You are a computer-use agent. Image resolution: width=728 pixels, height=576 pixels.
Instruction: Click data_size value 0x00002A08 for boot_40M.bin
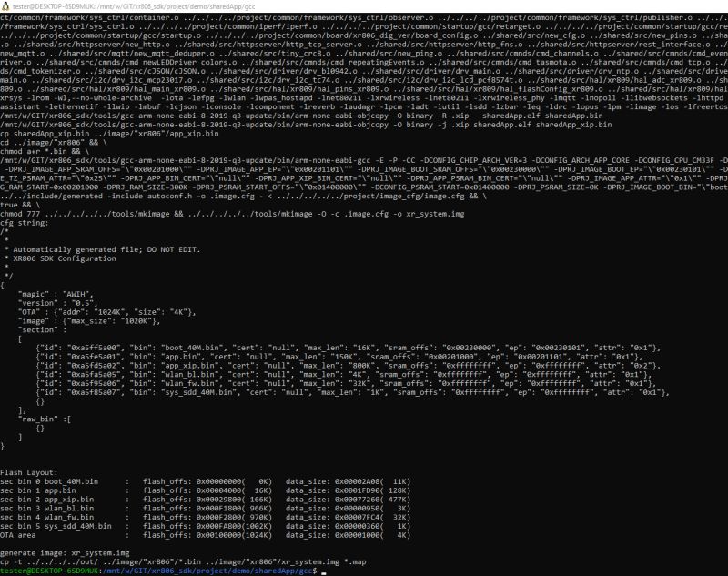point(357,481)
